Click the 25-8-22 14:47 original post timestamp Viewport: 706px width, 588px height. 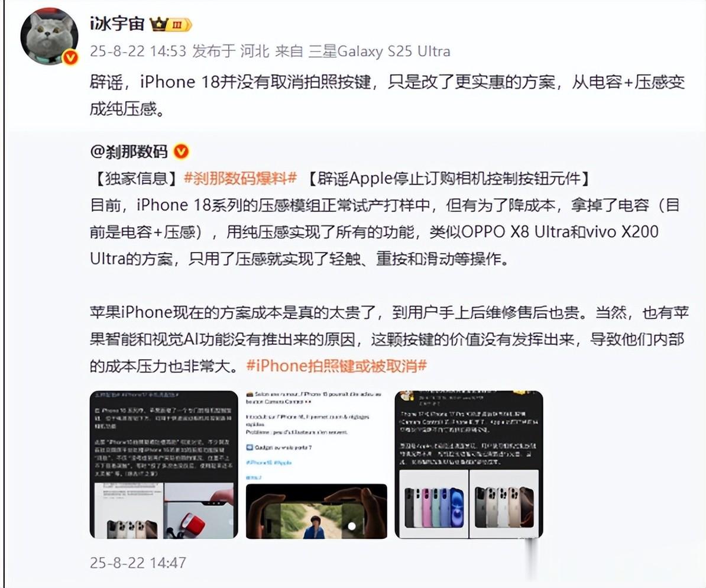[138, 563]
